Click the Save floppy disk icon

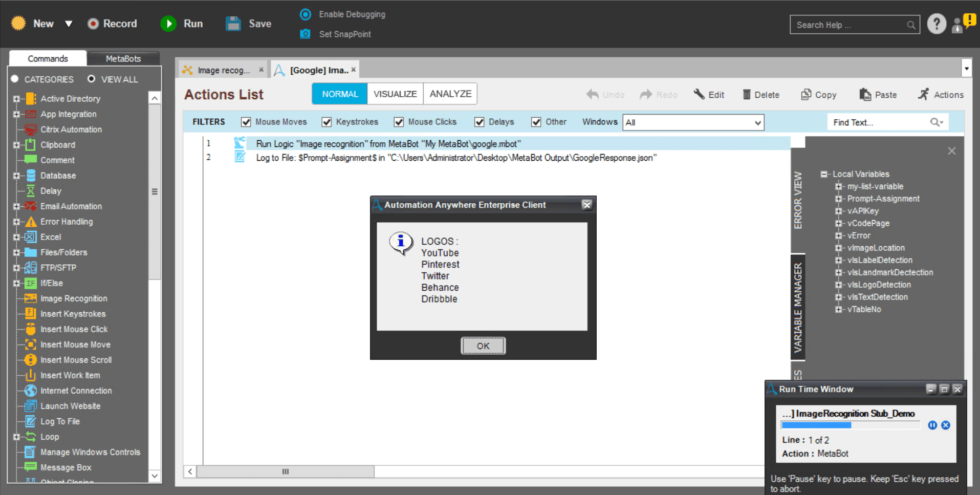233,24
